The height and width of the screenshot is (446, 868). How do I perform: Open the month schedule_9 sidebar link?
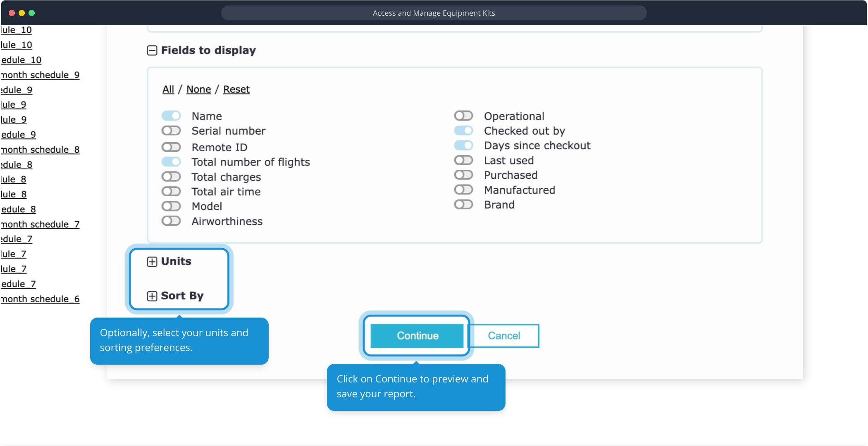click(40, 75)
